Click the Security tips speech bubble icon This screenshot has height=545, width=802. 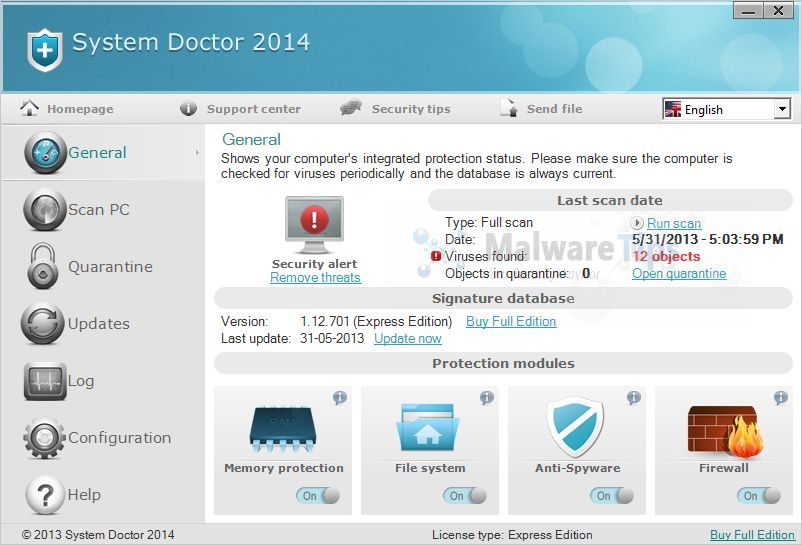click(x=351, y=108)
